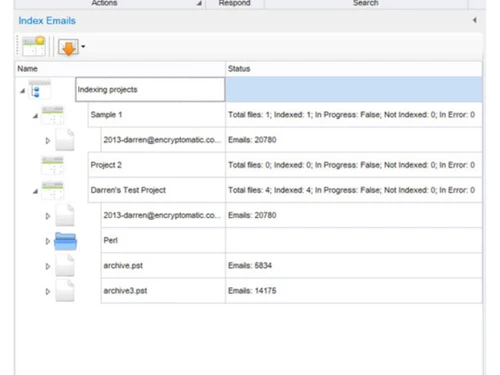500x375 pixels.
Task: Click the Darren's Test Project icon
Action: coord(52,190)
